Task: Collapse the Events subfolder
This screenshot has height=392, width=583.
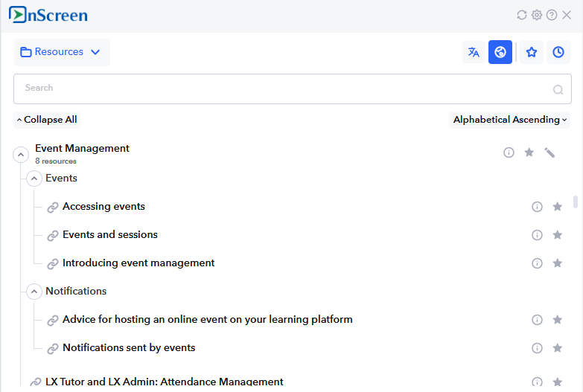Action: coord(34,179)
